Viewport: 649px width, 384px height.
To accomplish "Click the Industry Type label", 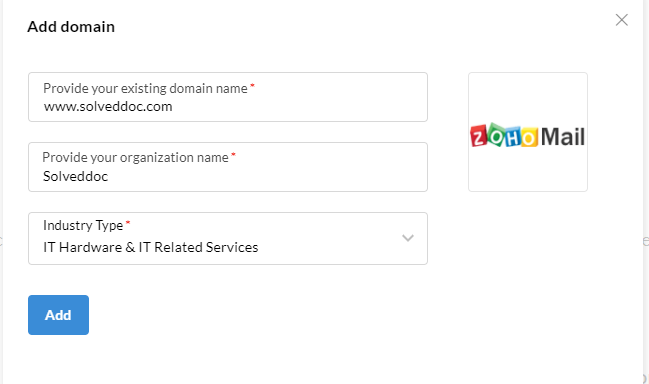I will click(83, 225).
